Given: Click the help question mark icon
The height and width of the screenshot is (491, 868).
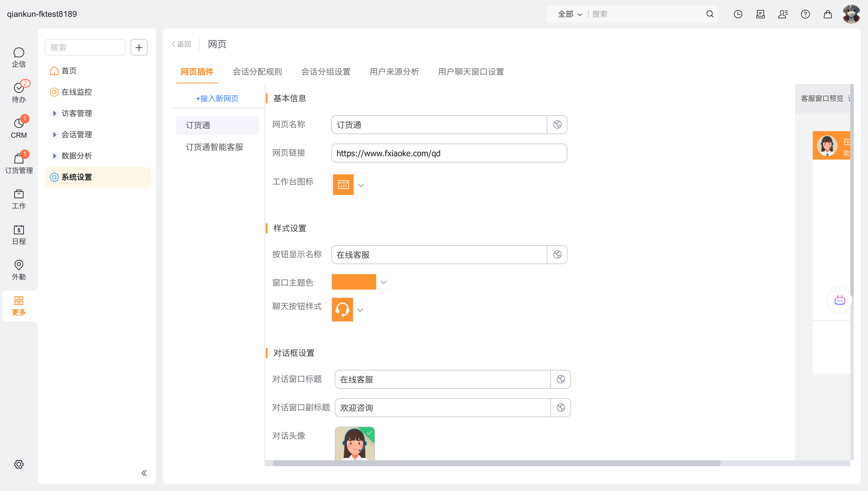Looking at the screenshot, I should [x=805, y=14].
